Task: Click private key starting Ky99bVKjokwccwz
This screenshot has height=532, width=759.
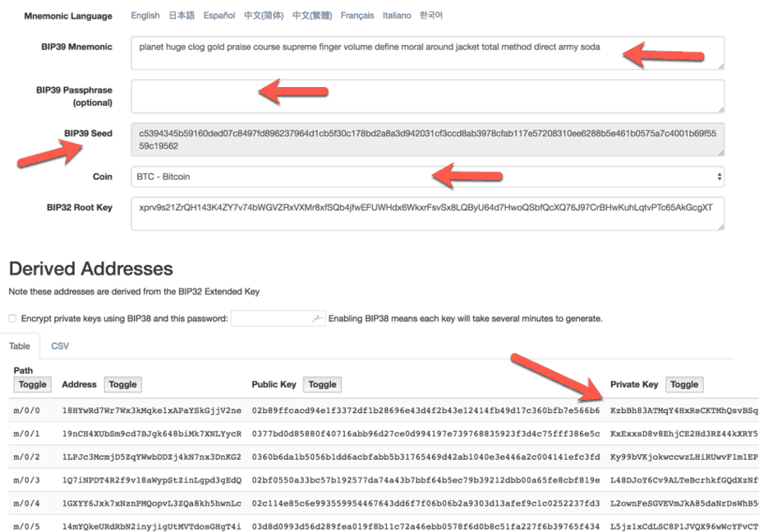Action: coord(684,457)
